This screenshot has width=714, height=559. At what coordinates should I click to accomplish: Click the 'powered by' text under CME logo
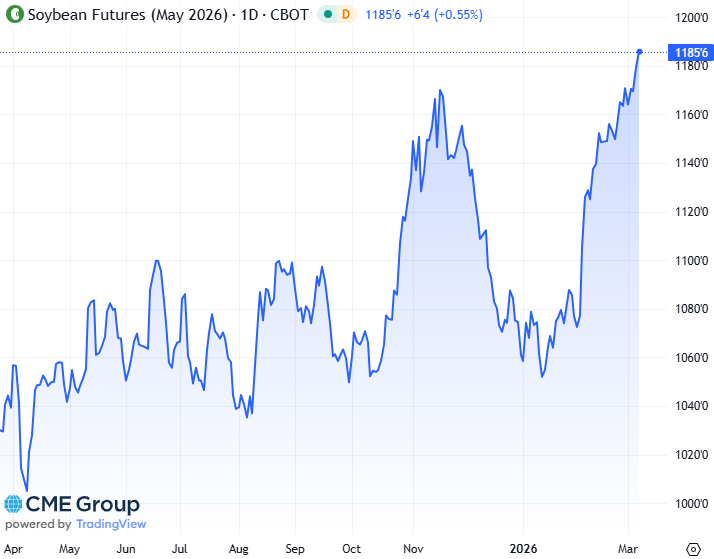pos(38,524)
